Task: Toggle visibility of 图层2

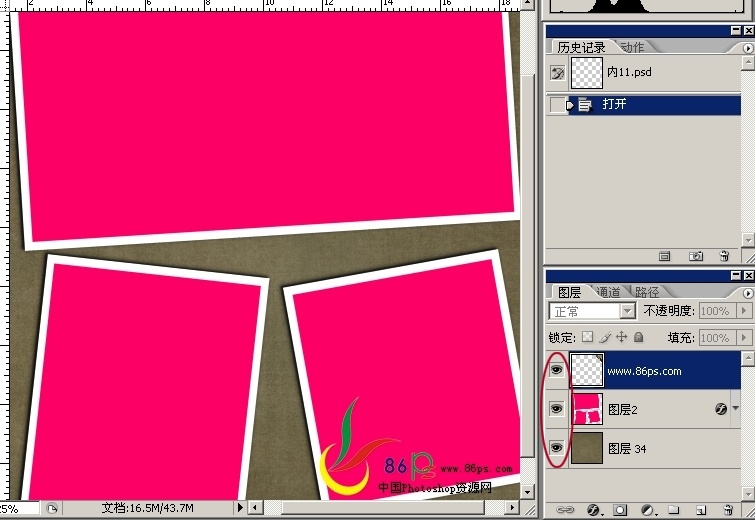Action: coord(557,409)
